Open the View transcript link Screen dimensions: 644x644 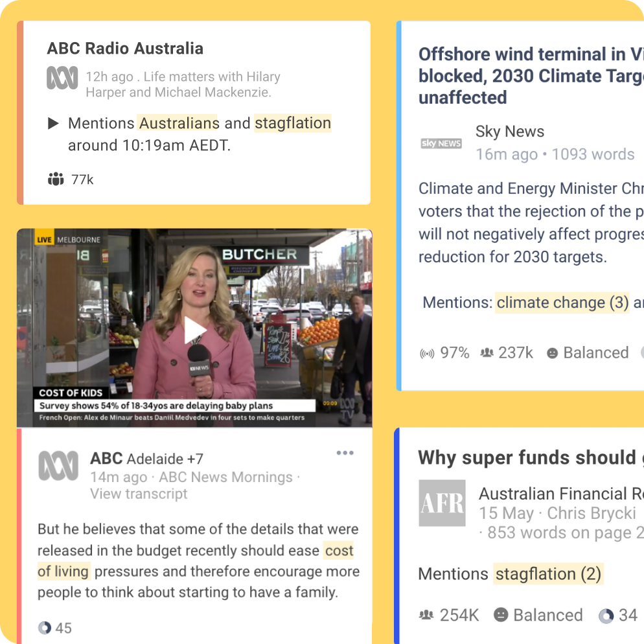pyautogui.click(x=139, y=494)
